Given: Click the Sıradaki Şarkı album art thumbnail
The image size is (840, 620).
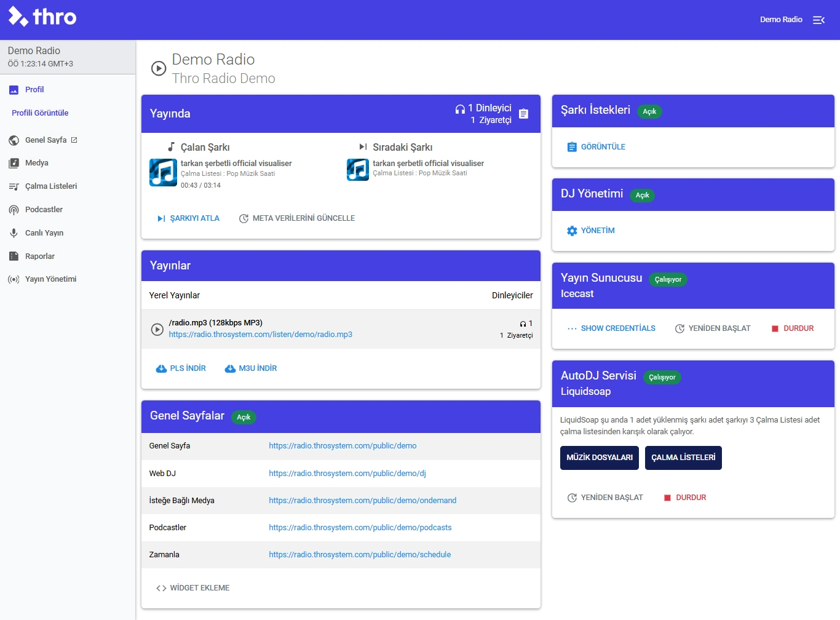Looking at the screenshot, I should point(358,170).
